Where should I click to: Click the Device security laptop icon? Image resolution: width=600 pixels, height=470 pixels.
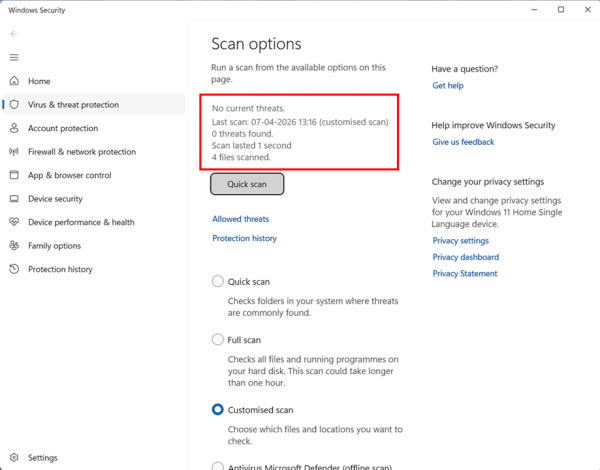point(14,199)
